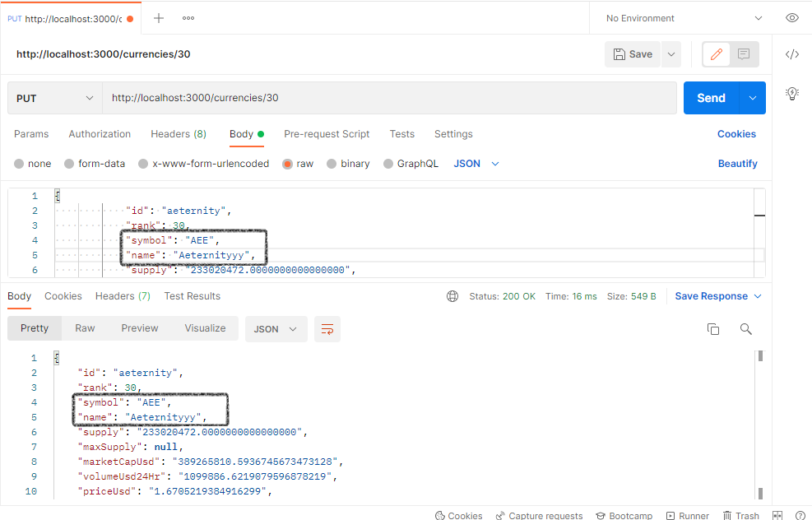Viewport: 812px width, 520px height.
Task: Open the PUT method dropdown
Action: [x=54, y=98]
